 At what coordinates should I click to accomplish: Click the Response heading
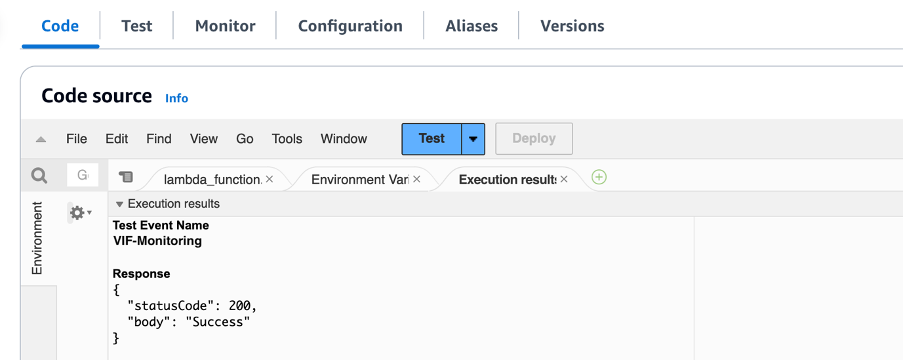click(141, 274)
